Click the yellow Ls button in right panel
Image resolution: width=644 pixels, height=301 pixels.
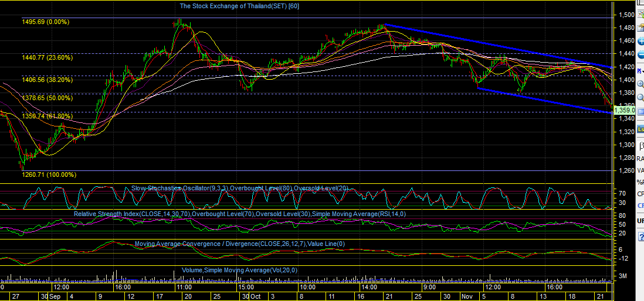[640, 131]
